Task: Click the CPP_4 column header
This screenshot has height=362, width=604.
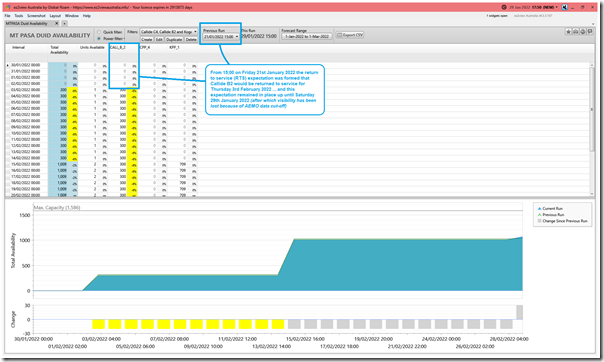Action: (x=145, y=47)
